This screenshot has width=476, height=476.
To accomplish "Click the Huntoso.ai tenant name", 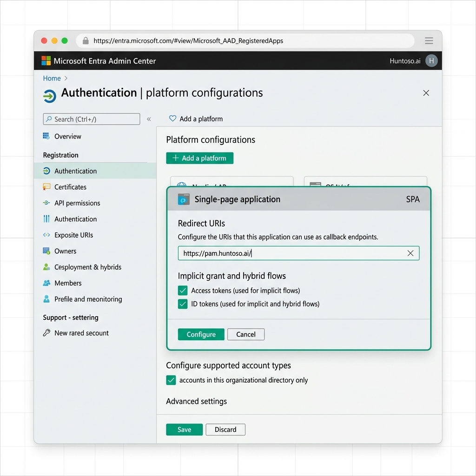I will [x=405, y=61].
